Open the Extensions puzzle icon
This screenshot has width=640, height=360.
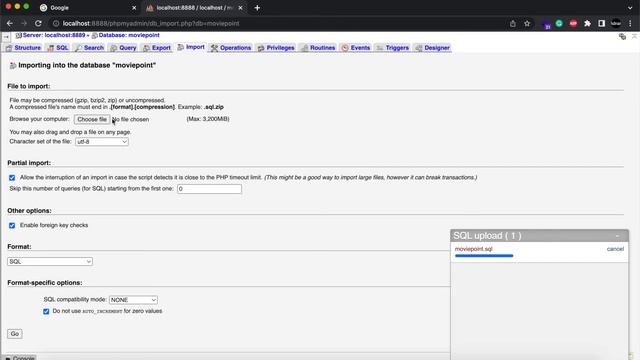587,24
